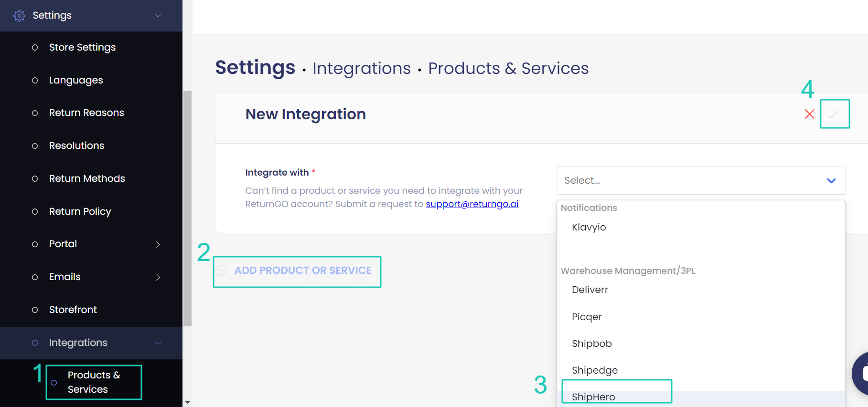Click the support@returngo.ai email link
Screen dimensions: 868x407
pyautogui.click(x=472, y=204)
